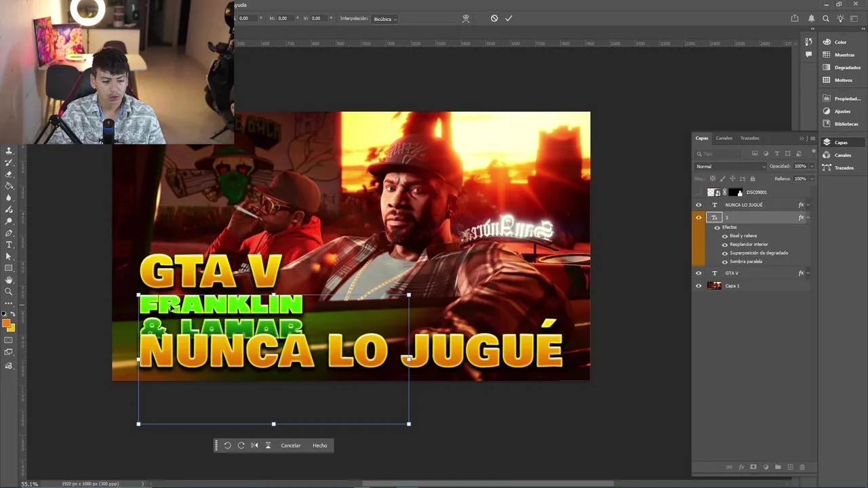Screen dimensions: 868x488
Task: Click the Cancelar button
Action: (x=291, y=445)
